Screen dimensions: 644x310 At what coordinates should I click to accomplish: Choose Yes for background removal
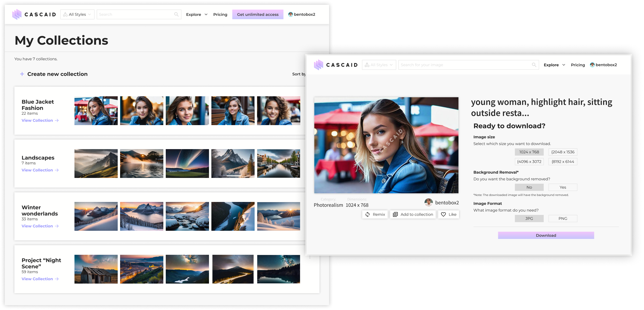pyautogui.click(x=563, y=187)
